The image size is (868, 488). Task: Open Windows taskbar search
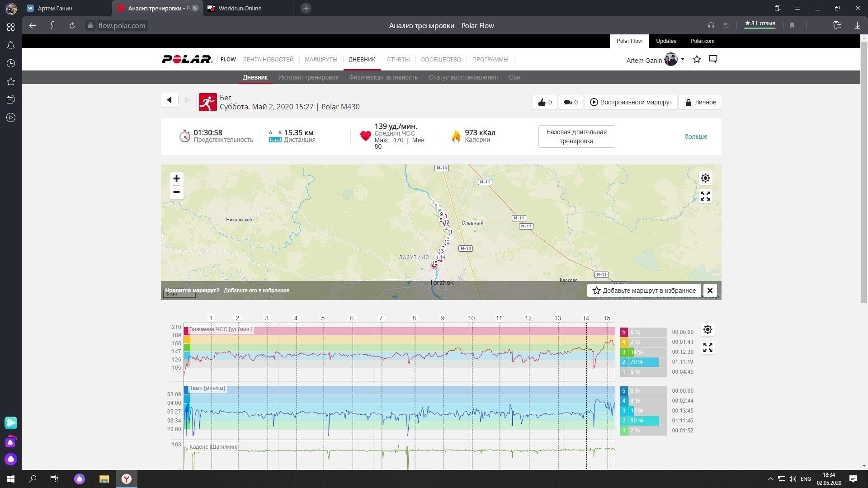33,479
